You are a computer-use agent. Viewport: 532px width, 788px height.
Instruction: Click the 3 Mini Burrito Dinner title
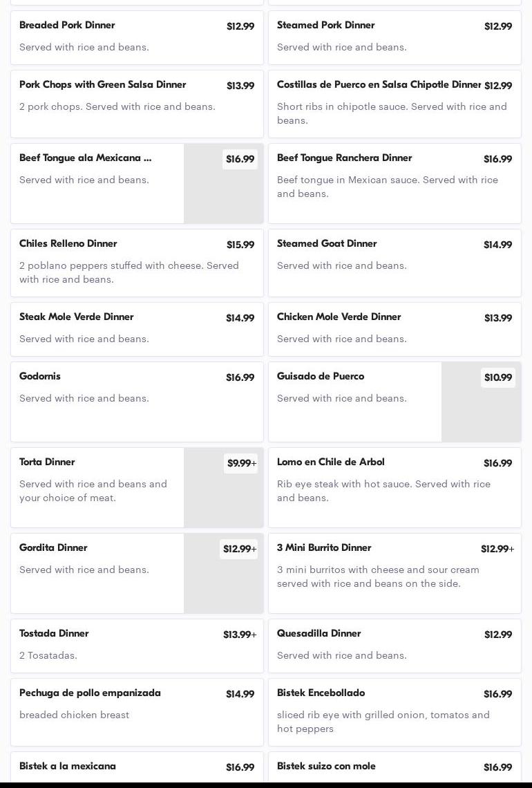324,548
